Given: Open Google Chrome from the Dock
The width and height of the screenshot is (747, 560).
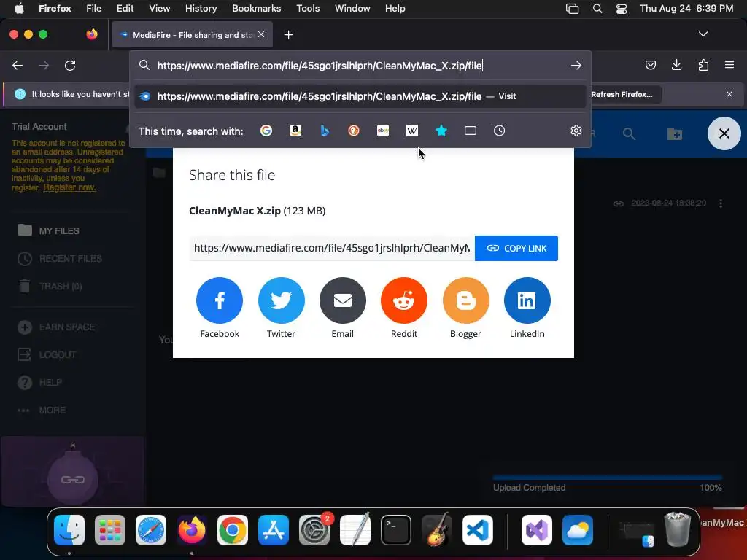Looking at the screenshot, I should 233,530.
